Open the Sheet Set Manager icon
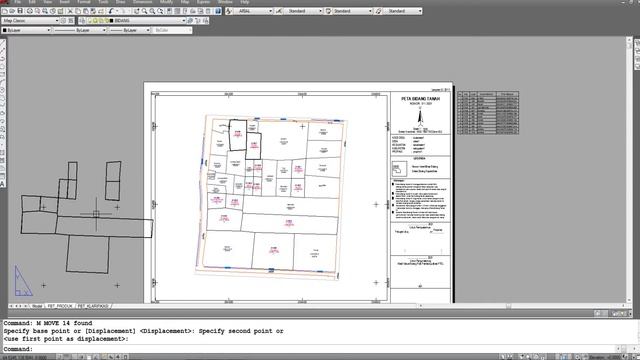Image resolution: width=640 pixels, height=360 pixels. point(193,11)
